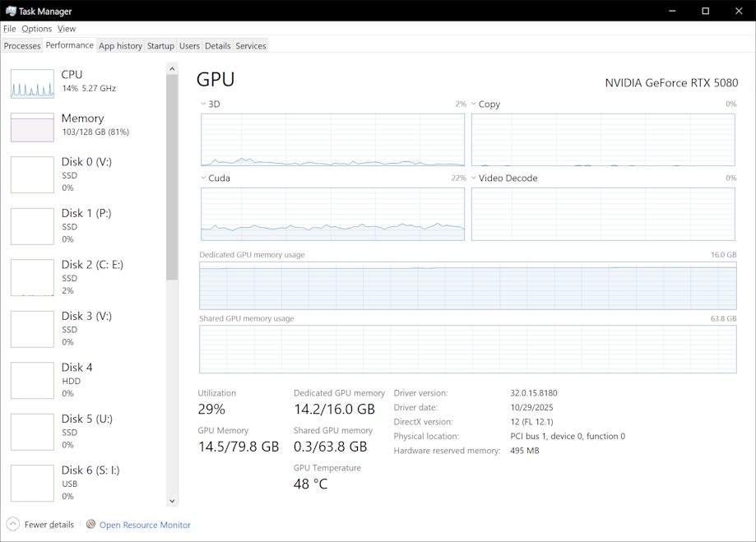Click the GPU heading title
The image size is (756, 542).
pyautogui.click(x=216, y=80)
